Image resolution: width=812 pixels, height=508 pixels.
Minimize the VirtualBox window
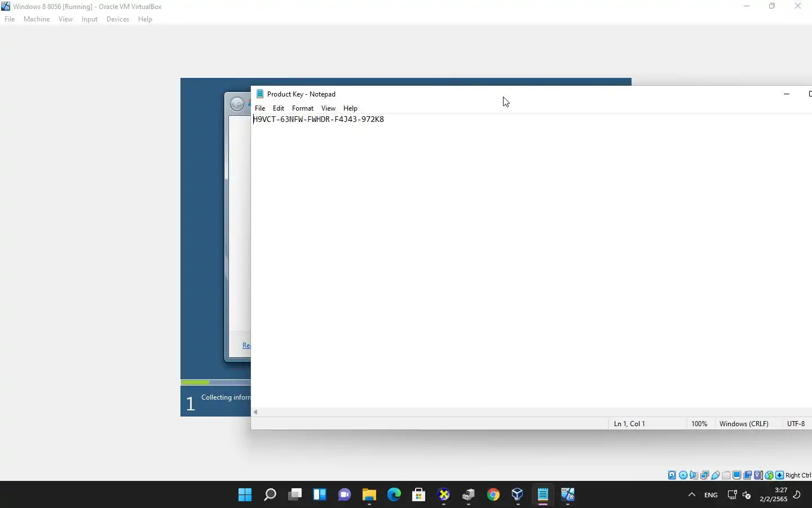point(747,6)
